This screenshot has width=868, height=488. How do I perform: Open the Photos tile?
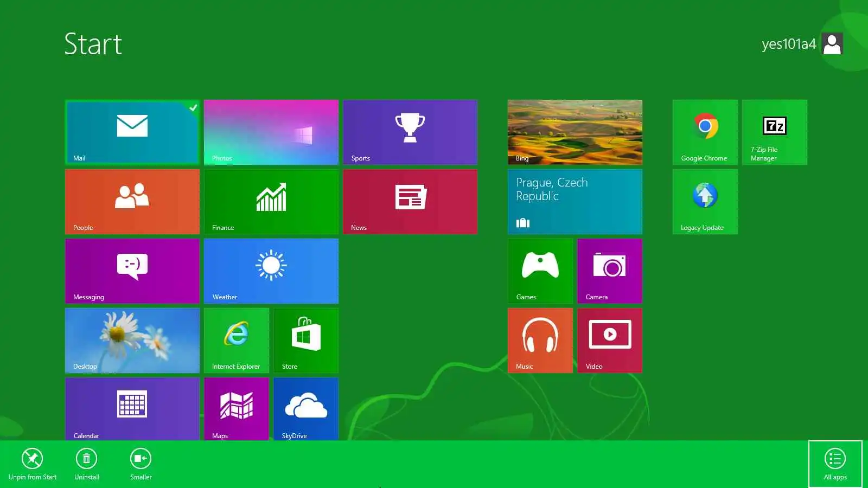point(271,132)
